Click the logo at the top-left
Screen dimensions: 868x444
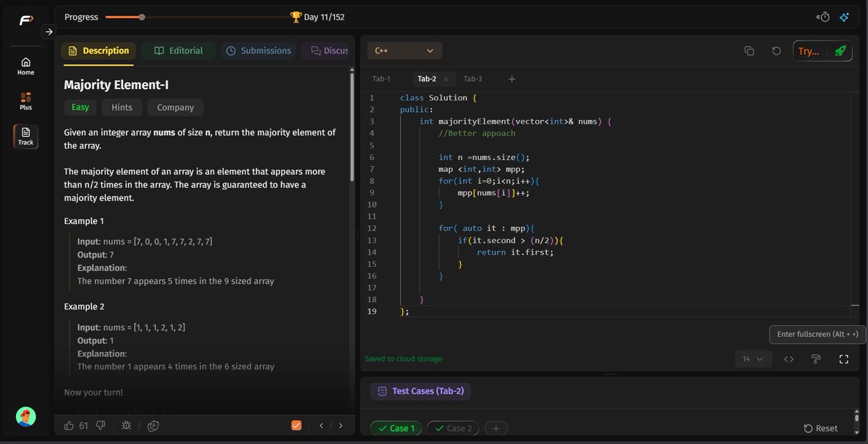pos(25,20)
